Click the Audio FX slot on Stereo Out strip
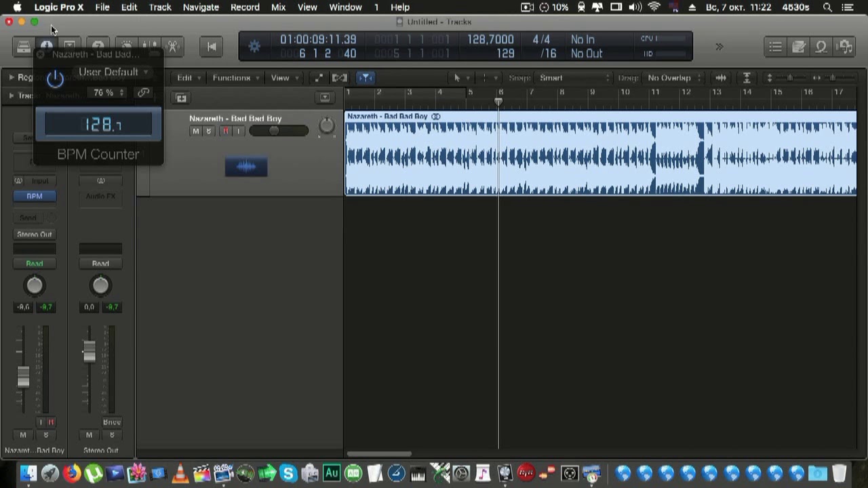This screenshot has height=488, width=868. (x=100, y=196)
